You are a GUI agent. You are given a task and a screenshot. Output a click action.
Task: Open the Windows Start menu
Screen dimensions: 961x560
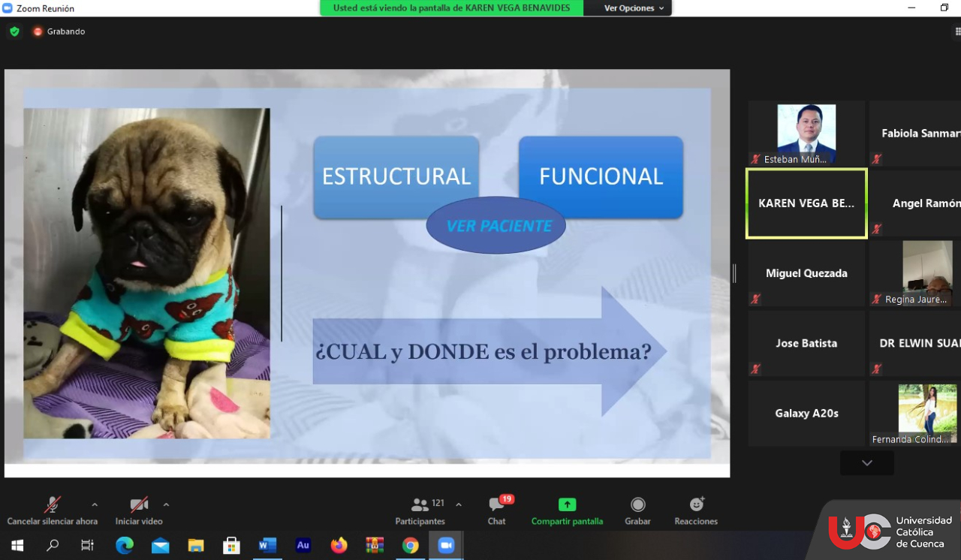(x=17, y=546)
